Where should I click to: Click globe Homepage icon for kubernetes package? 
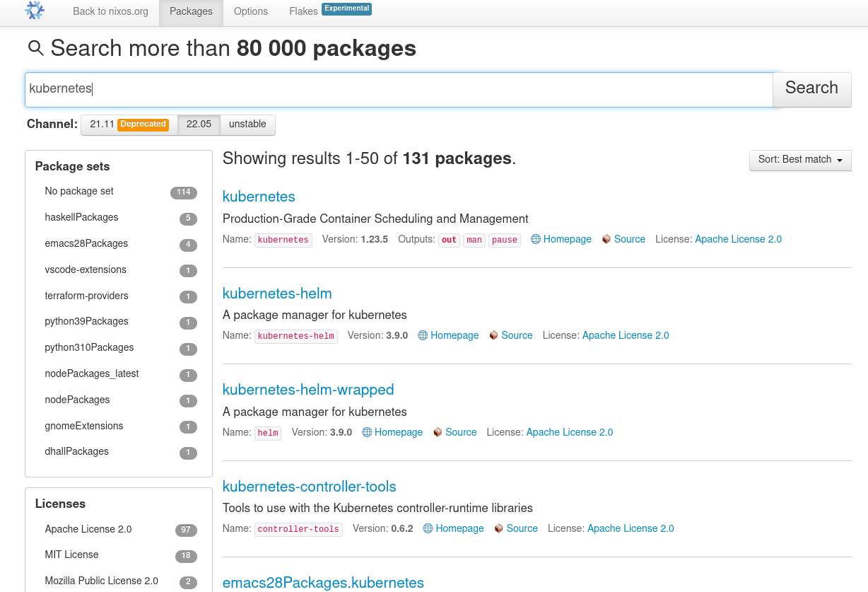pyautogui.click(x=536, y=240)
